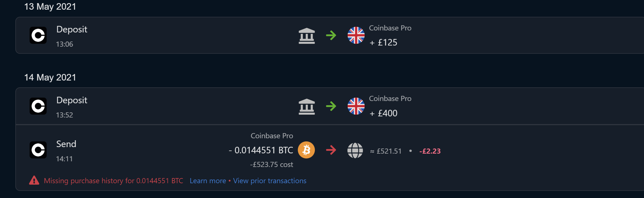Click the globe destination icon in the Send row

[355, 151]
